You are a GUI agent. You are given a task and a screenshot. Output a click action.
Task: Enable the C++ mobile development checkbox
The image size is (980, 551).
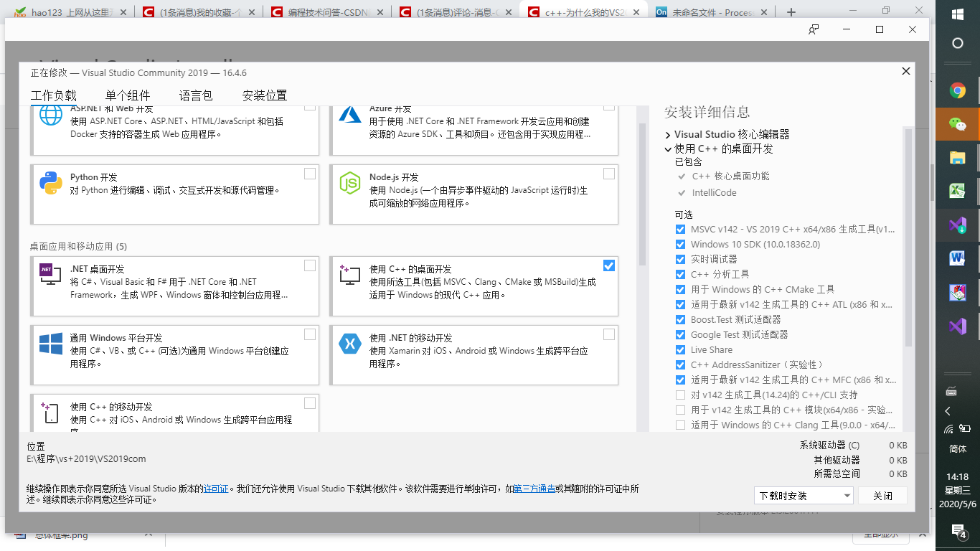point(310,403)
